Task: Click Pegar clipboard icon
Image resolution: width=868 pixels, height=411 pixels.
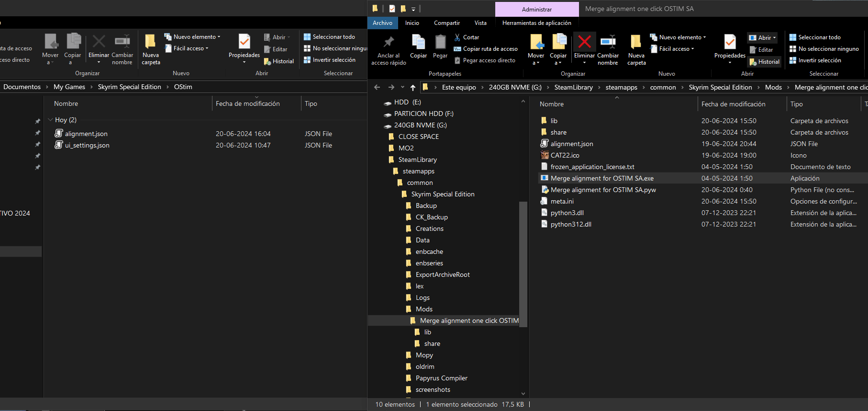Action: tap(440, 42)
